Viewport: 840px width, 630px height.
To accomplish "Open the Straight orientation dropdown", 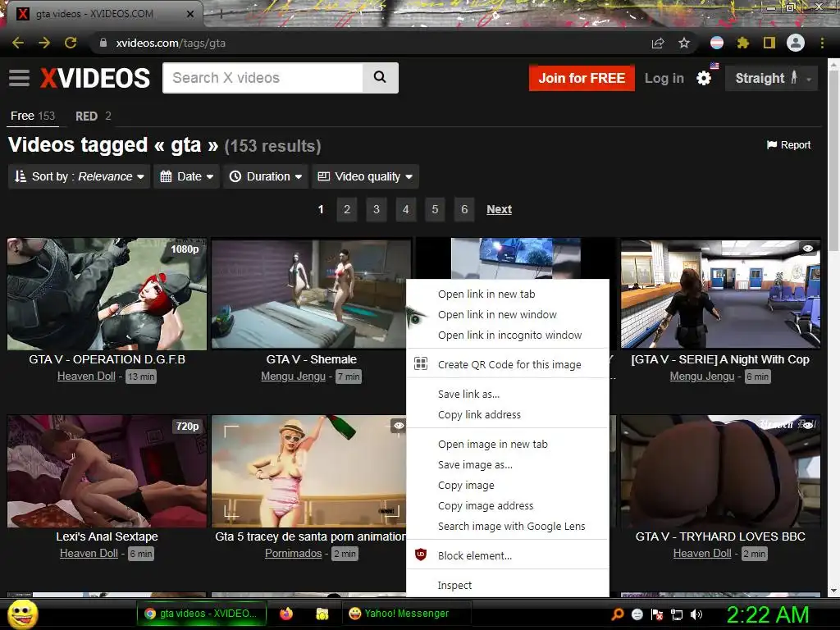I will 771,78.
